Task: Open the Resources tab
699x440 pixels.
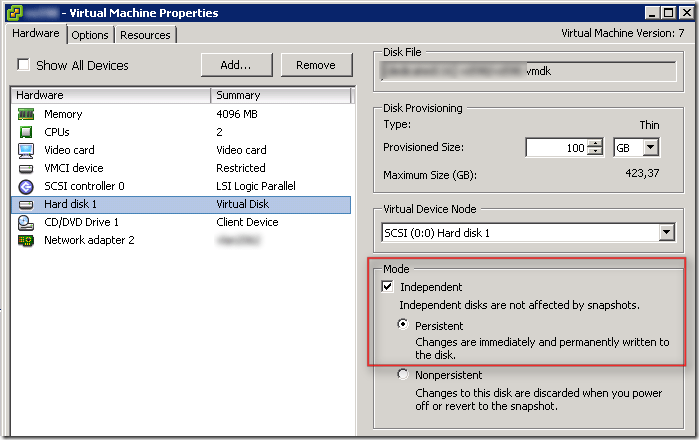Action: pos(146,34)
